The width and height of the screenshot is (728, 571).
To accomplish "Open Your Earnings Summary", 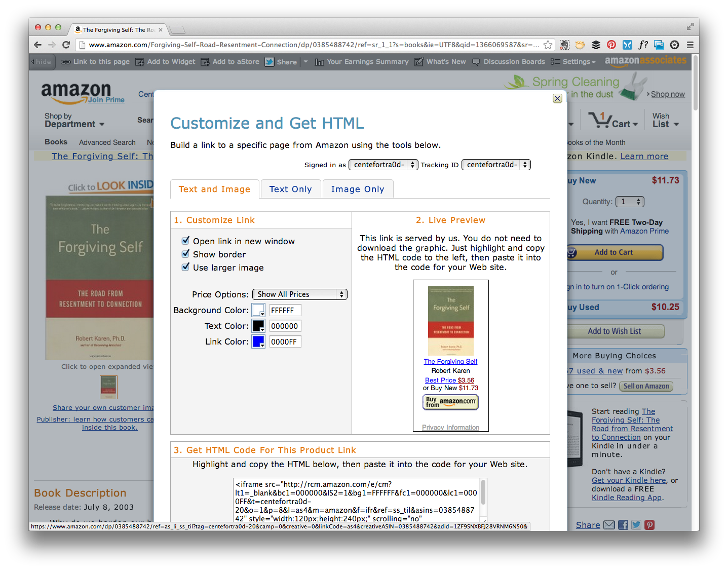I will (x=362, y=62).
